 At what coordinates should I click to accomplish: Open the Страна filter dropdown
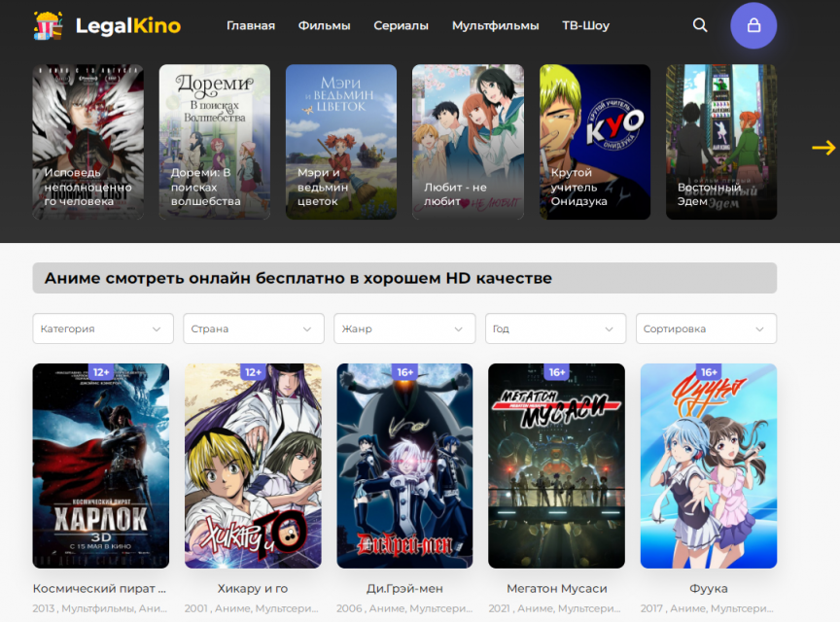[254, 328]
